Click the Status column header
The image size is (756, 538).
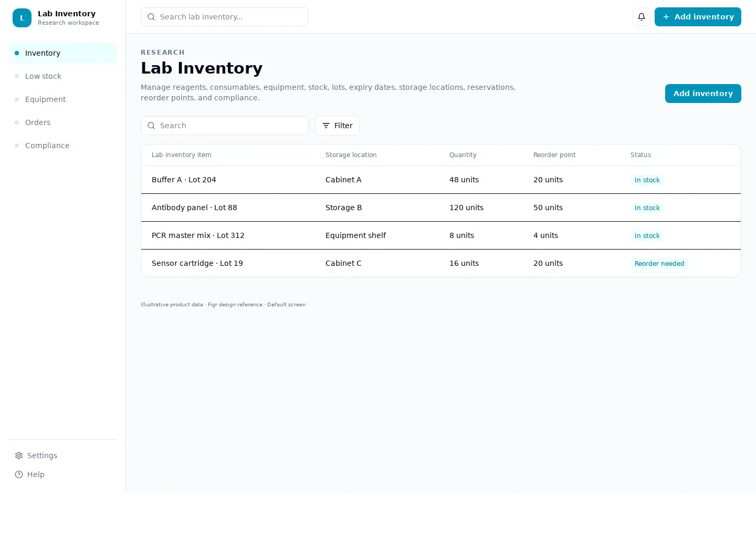click(640, 155)
